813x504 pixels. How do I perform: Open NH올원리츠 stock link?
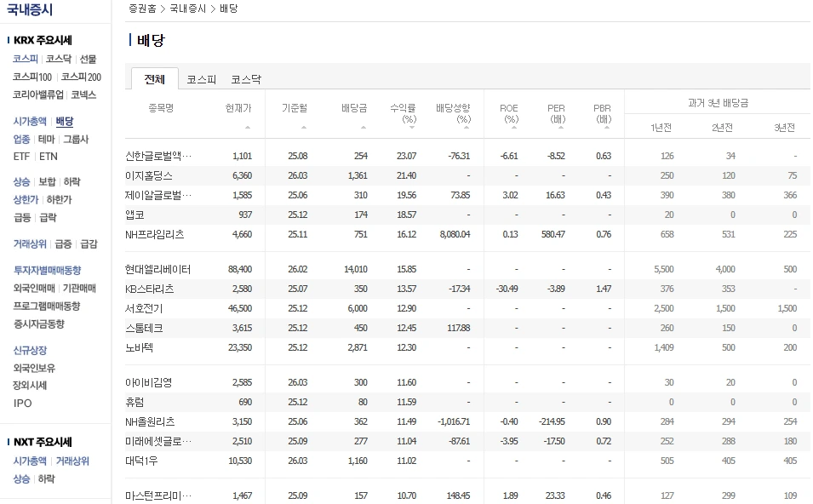point(150,422)
